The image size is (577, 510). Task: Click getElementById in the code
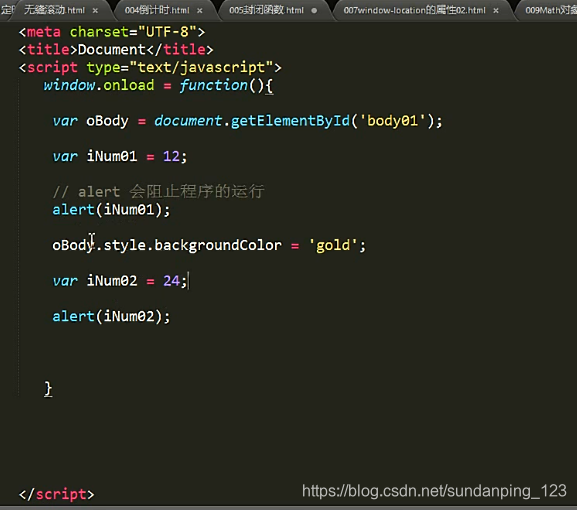(x=290, y=121)
